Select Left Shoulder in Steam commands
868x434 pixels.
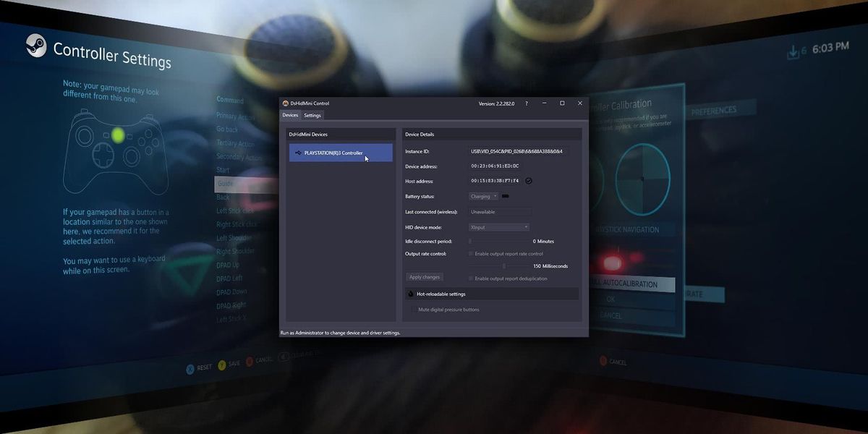pyautogui.click(x=234, y=238)
